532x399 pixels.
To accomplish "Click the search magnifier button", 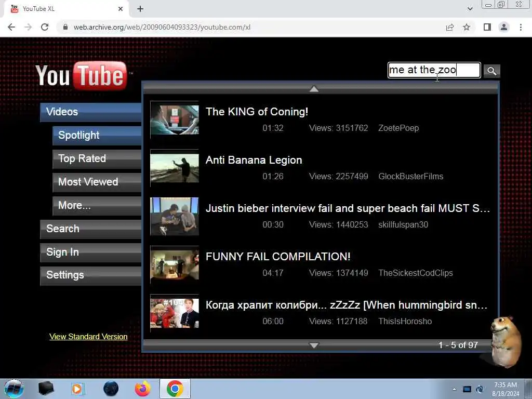I will [491, 71].
